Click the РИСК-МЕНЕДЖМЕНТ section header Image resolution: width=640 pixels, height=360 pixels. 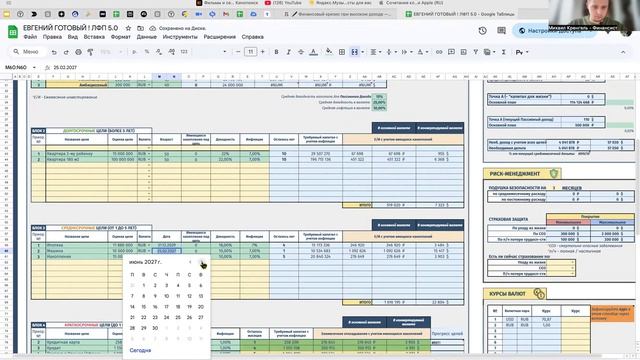522,174
